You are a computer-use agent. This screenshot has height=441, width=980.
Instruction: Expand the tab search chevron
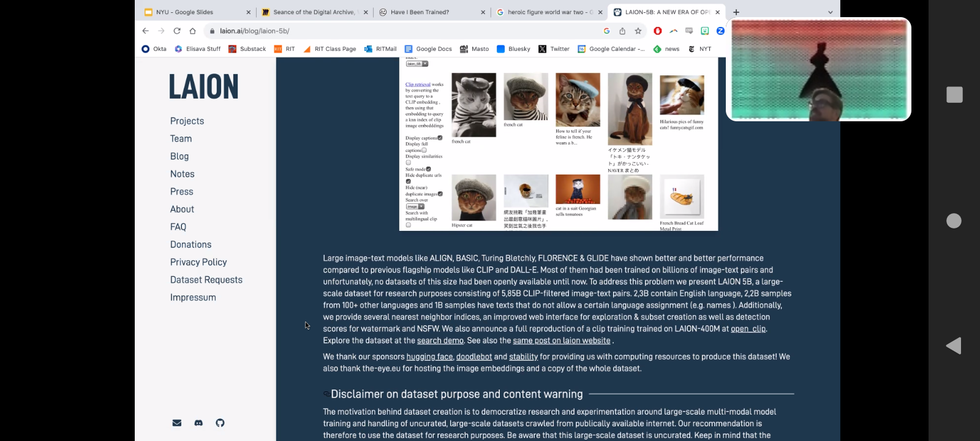[830, 12]
